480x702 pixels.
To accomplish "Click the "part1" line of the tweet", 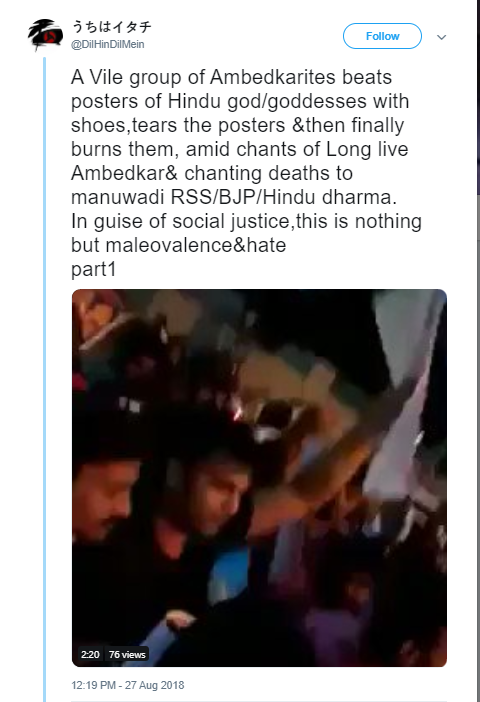I will pos(94,270).
